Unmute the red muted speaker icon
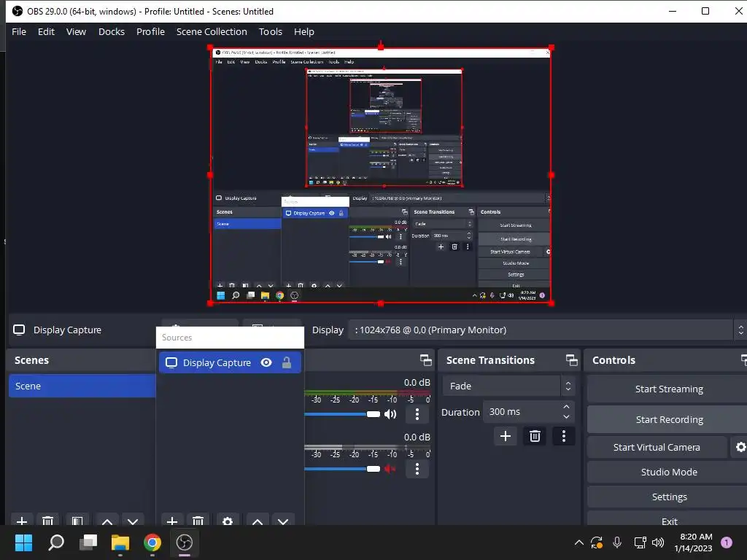 coord(390,469)
